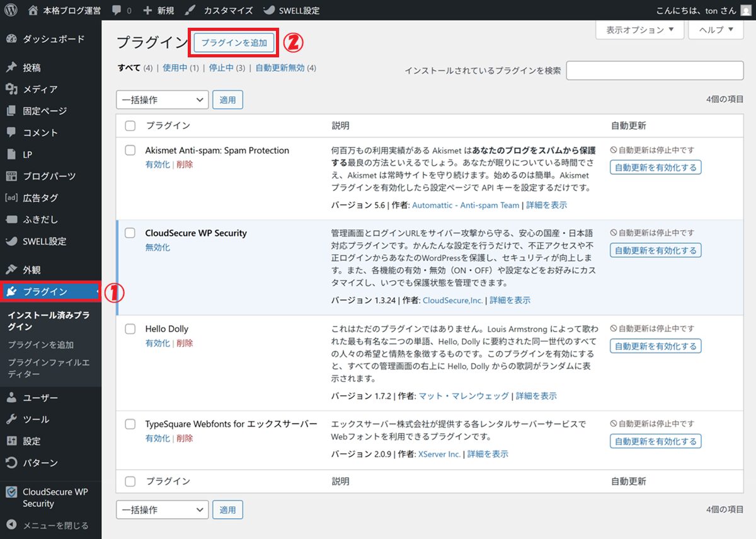Click the pushpin icon for 投稿
Image resolution: width=756 pixels, height=539 pixels.
tap(11, 68)
